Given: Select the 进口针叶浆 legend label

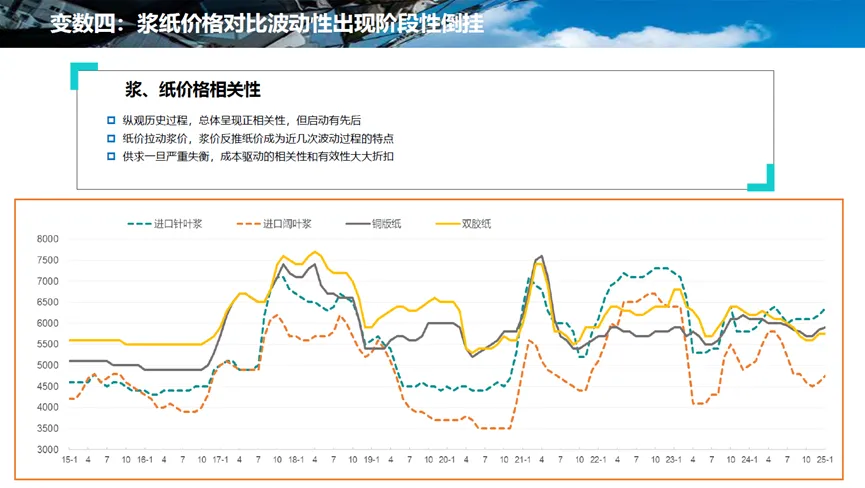Looking at the screenshot, I should tap(178, 224).
